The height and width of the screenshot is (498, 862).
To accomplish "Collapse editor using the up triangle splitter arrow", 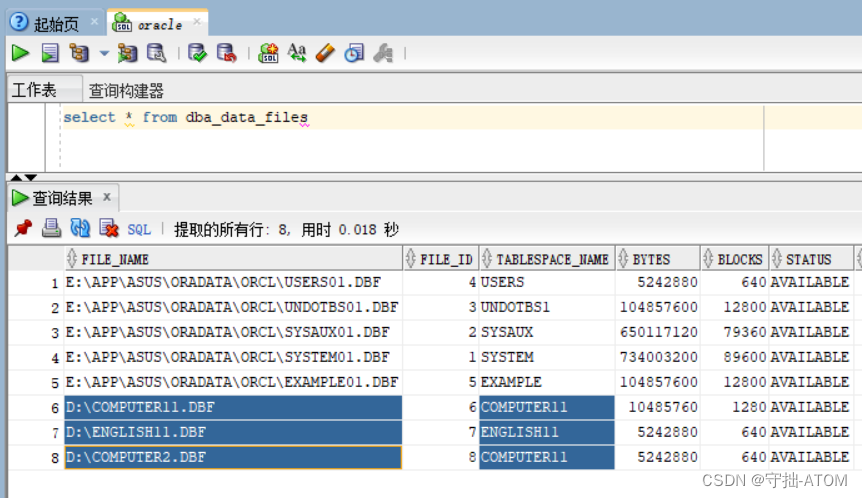I will tap(16, 178).
